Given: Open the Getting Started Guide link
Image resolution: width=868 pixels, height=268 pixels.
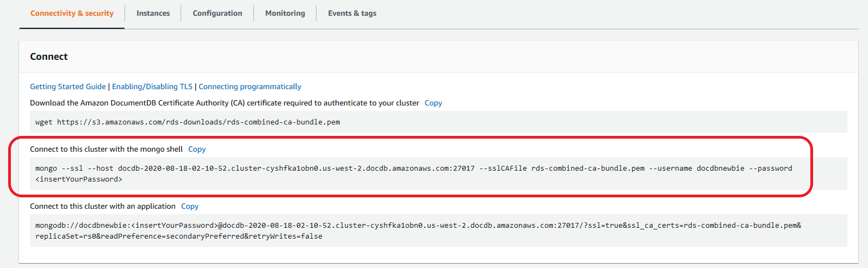Looking at the screenshot, I should click(x=68, y=86).
